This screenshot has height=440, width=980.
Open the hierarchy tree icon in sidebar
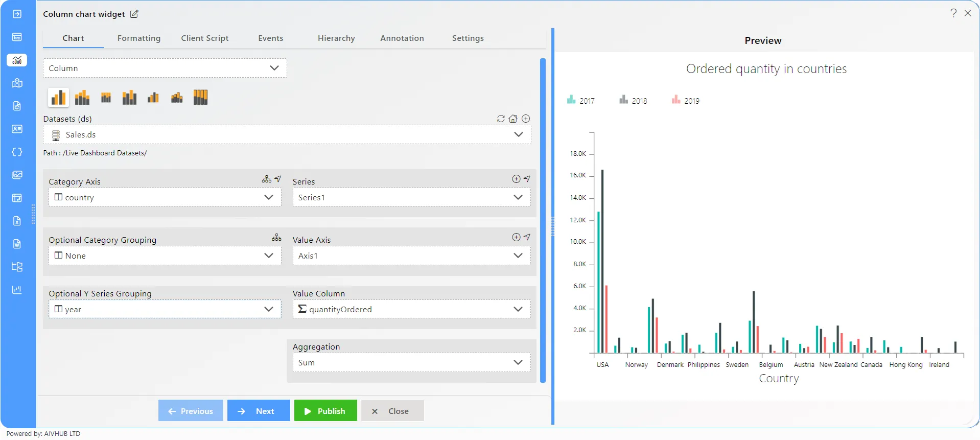pyautogui.click(x=17, y=267)
